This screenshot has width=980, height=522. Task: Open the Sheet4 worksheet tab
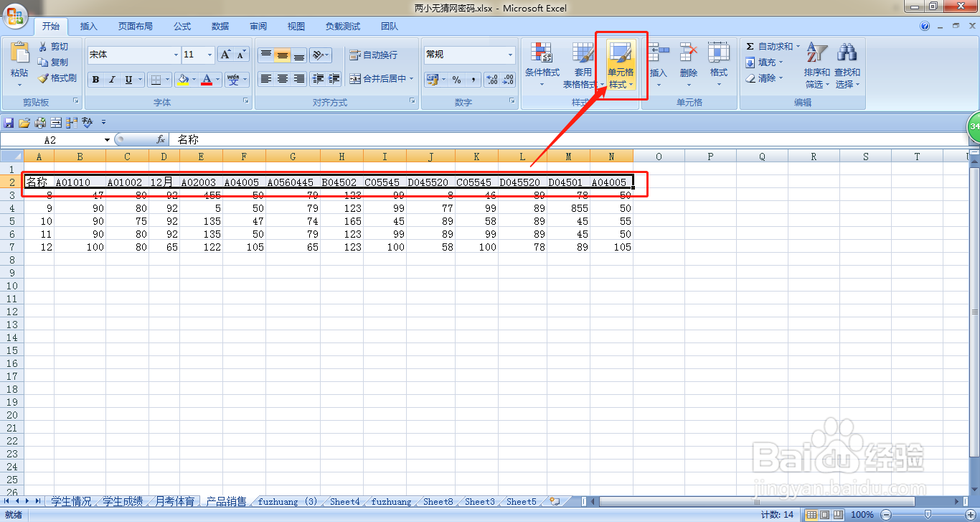(345, 501)
